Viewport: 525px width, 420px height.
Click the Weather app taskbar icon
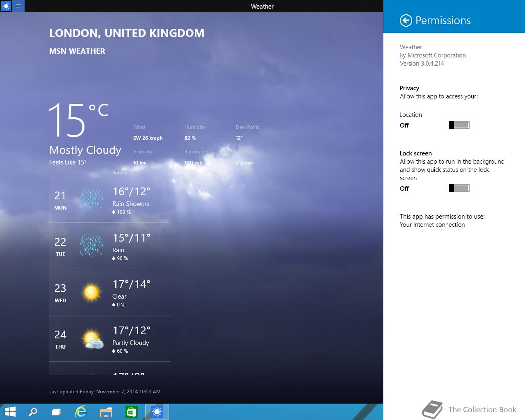pyautogui.click(x=157, y=411)
